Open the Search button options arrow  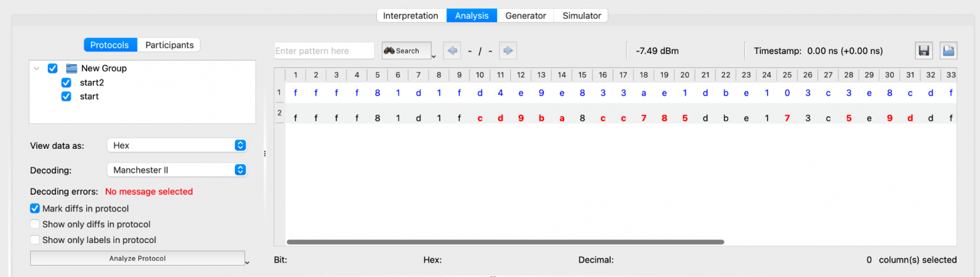coord(434,57)
